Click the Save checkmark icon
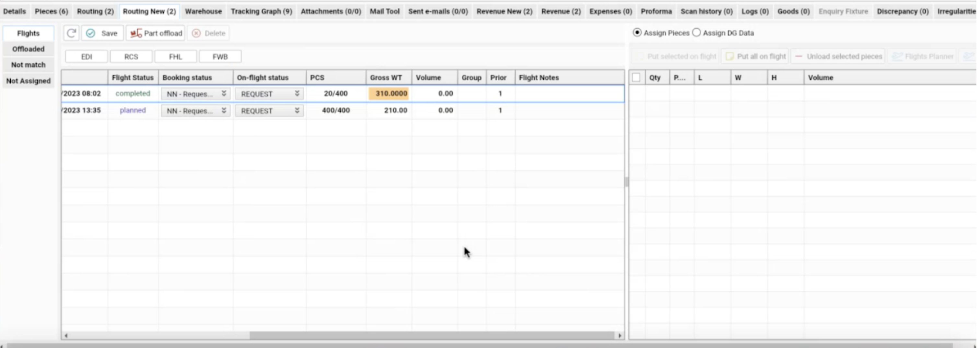980x348 pixels. click(90, 33)
